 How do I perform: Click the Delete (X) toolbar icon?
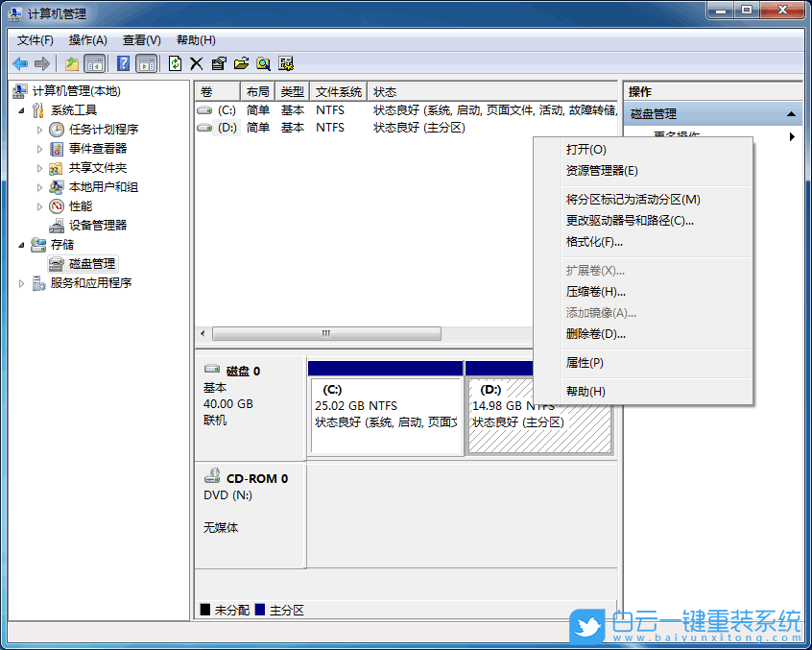196,63
